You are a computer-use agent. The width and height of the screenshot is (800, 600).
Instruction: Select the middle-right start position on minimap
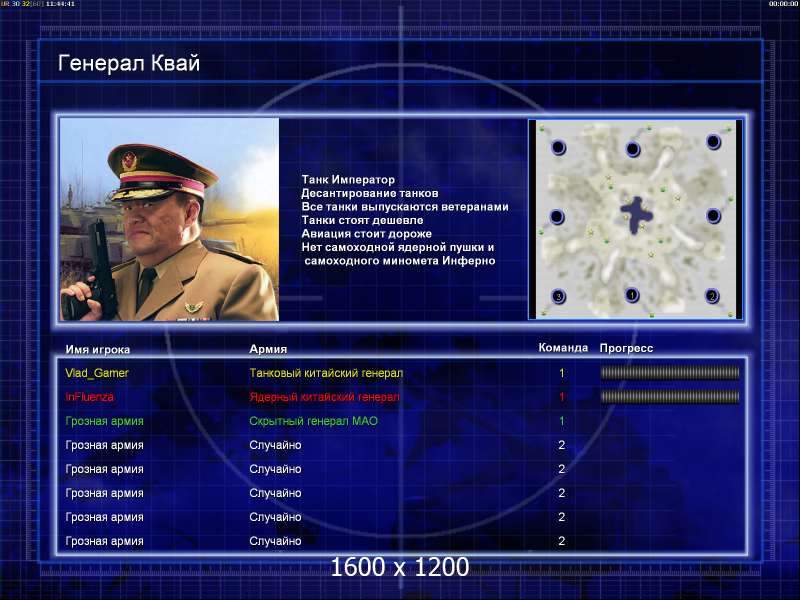click(713, 215)
